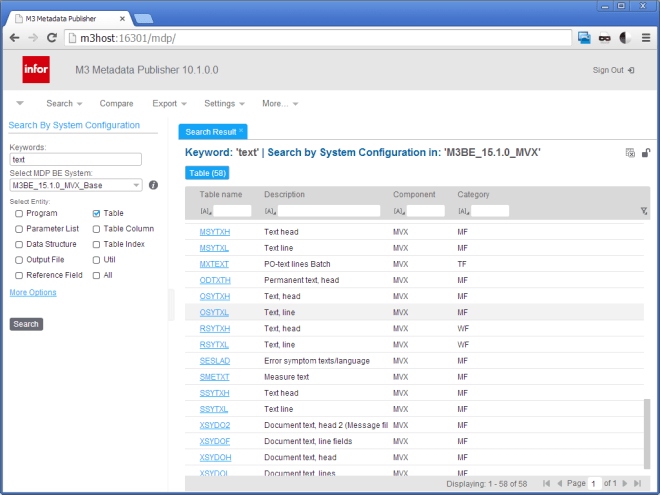Close the Search Result tab

(x=241, y=131)
